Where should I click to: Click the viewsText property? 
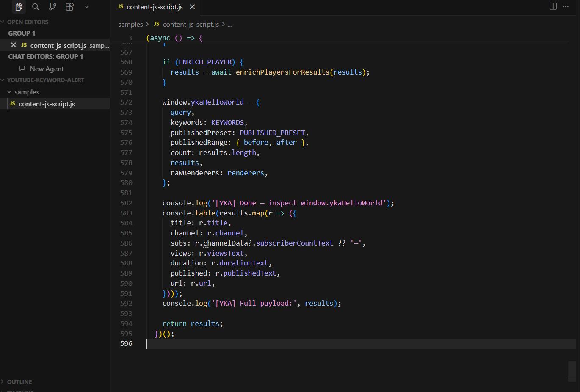click(225, 253)
